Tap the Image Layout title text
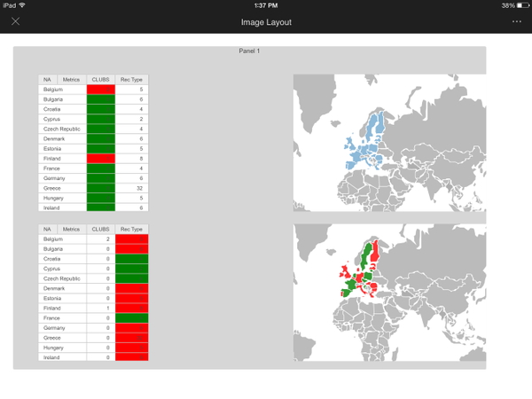The image size is (532, 399). tap(266, 22)
